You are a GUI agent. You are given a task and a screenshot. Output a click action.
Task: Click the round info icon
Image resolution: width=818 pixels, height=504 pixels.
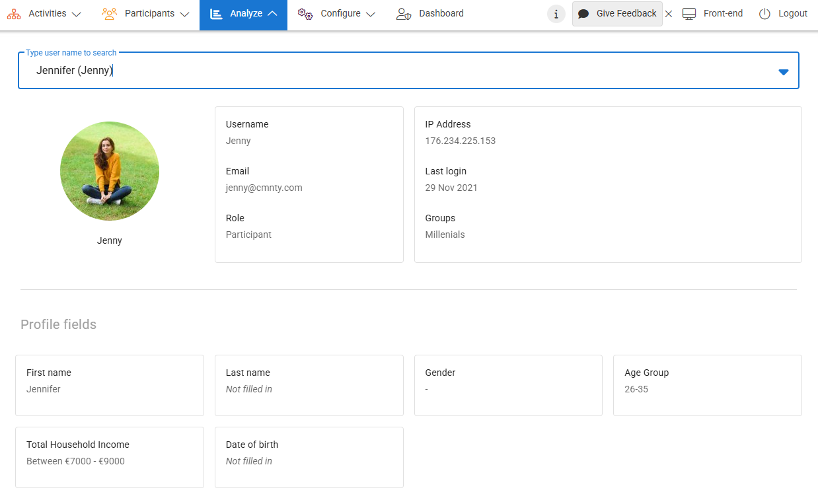tap(556, 14)
